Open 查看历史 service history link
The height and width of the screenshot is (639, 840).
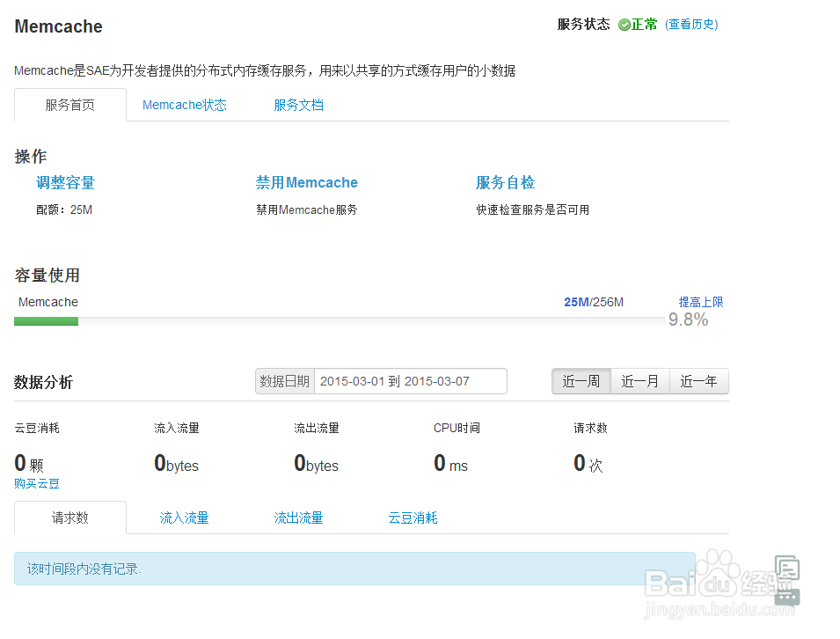click(691, 24)
